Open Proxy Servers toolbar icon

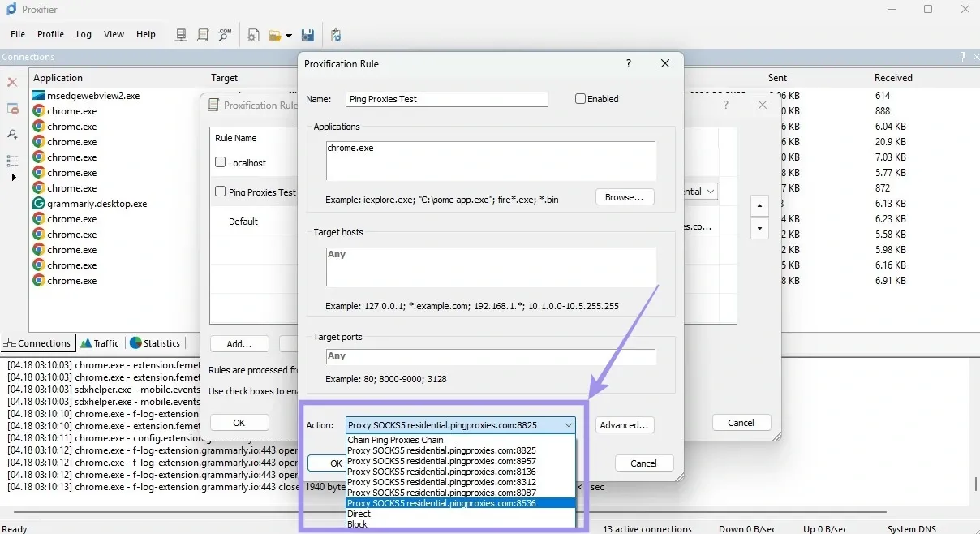182,35
